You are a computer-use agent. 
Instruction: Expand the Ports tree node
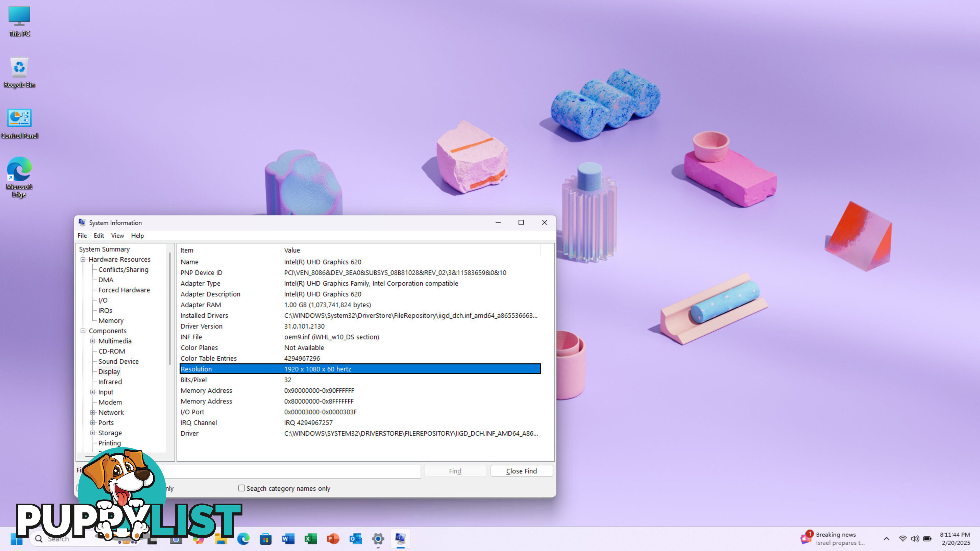tap(92, 422)
